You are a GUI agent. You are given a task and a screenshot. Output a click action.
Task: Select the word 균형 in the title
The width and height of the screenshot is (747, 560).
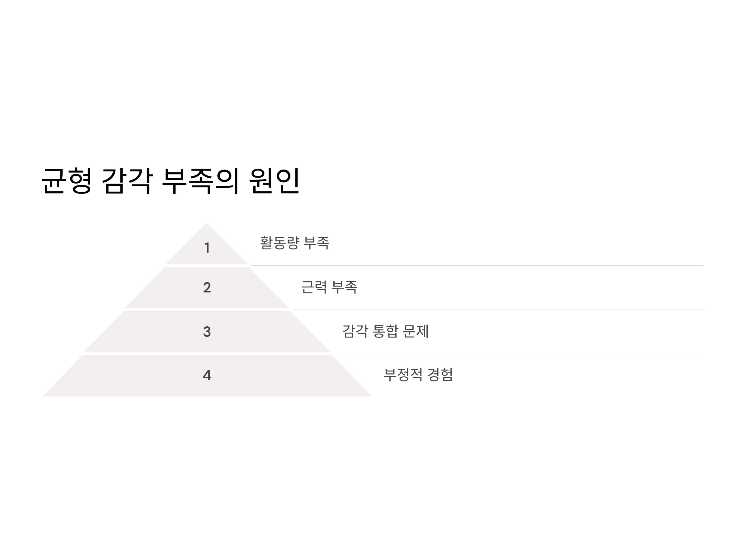point(67,181)
